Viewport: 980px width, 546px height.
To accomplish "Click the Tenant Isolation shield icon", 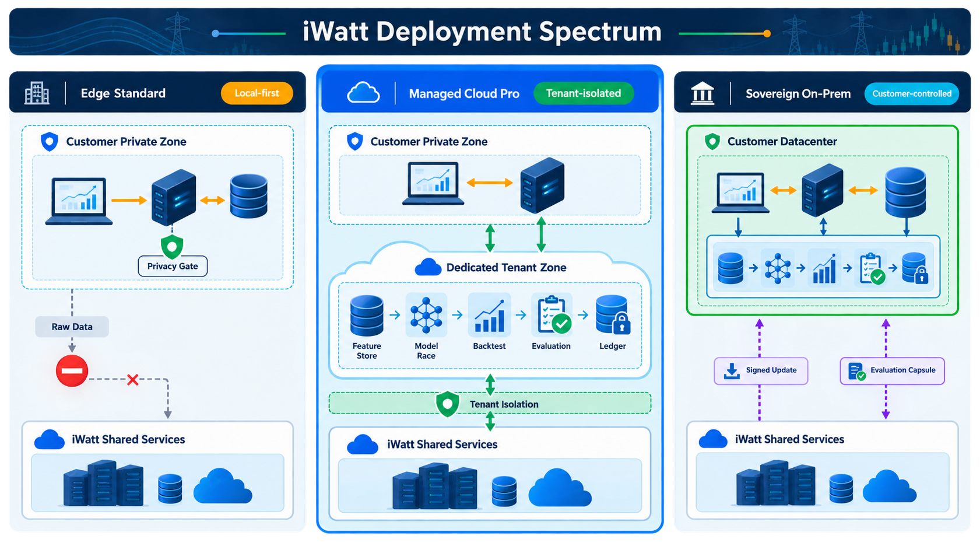I will tap(447, 404).
